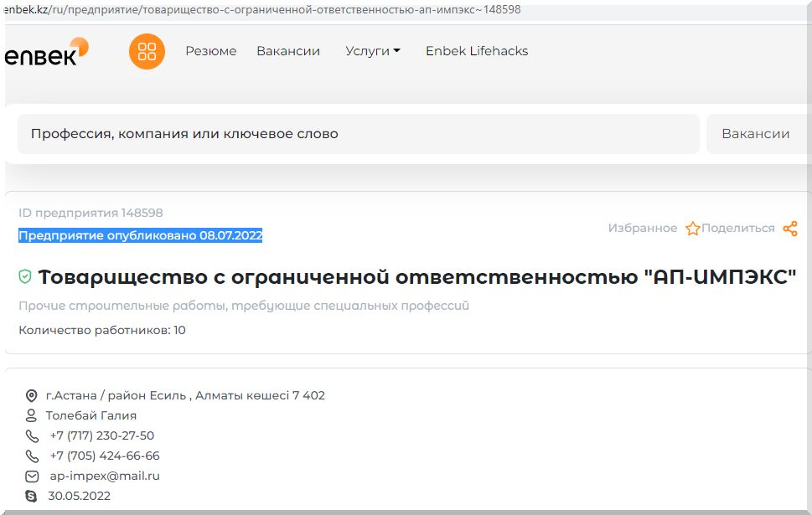812x515 pixels.
Task: Focus the profession or keyword search field
Action: coord(359,134)
